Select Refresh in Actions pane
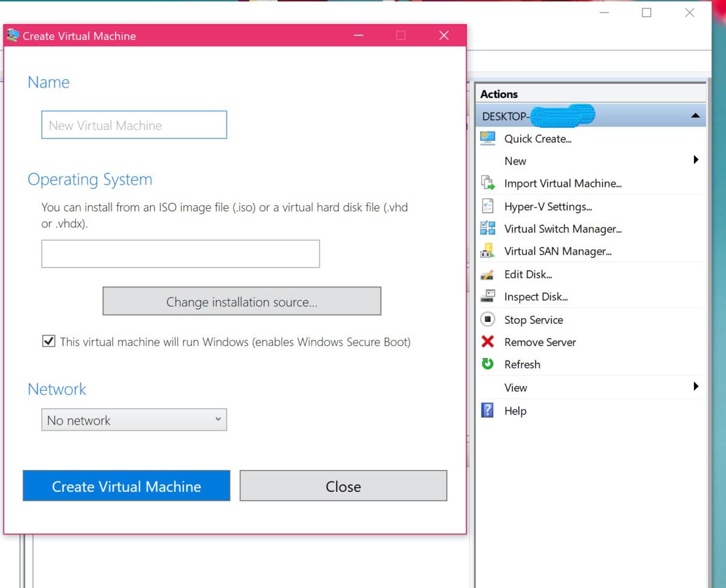The height and width of the screenshot is (588, 726). point(522,365)
